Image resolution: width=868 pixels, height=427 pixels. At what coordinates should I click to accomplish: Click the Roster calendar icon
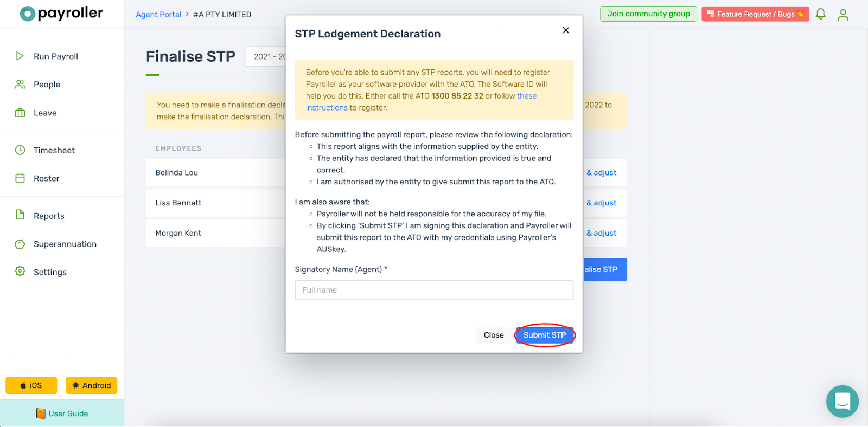[20, 178]
